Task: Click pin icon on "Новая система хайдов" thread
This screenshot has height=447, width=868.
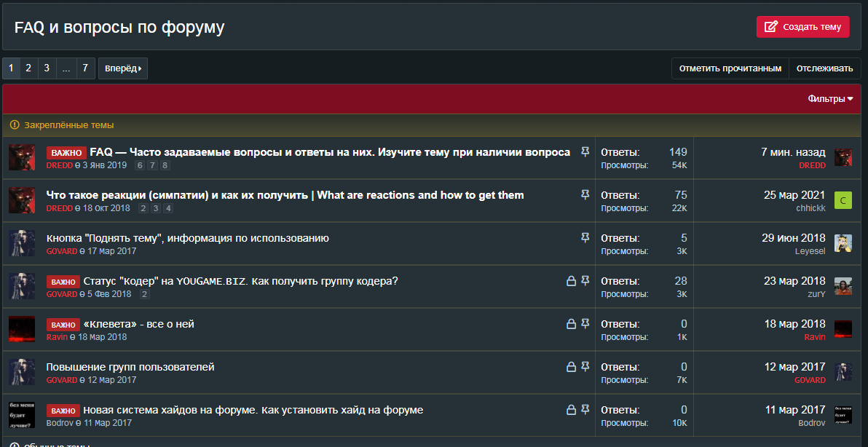Action: 585,410
